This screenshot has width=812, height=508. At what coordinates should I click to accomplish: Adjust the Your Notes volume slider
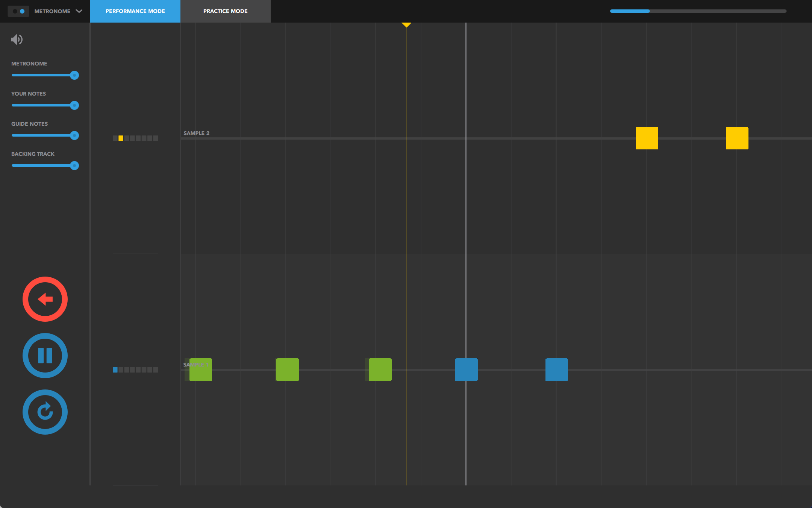[x=45, y=105]
